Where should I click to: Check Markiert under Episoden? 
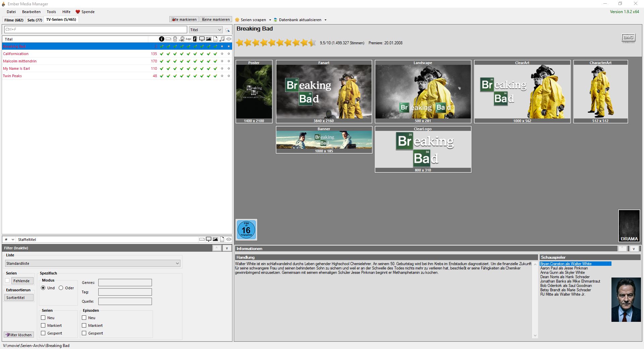[x=84, y=325]
